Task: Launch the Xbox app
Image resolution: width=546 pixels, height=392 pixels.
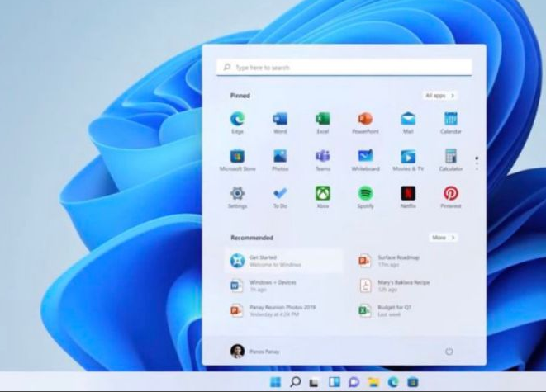Action: (x=323, y=194)
